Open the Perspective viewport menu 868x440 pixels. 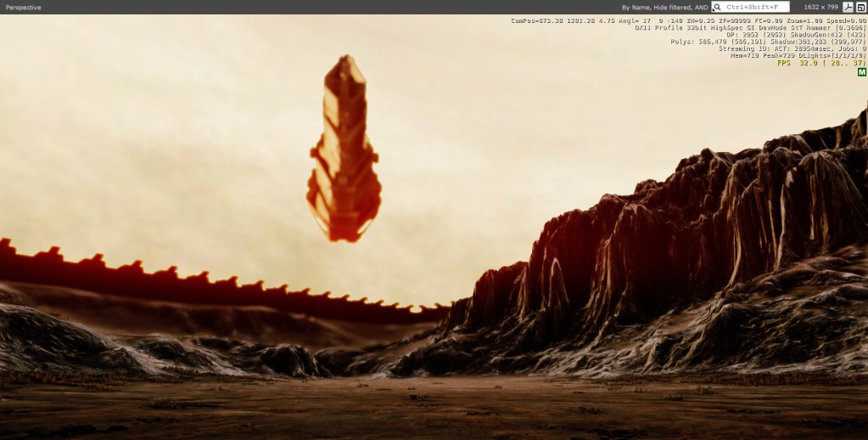(x=23, y=7)
